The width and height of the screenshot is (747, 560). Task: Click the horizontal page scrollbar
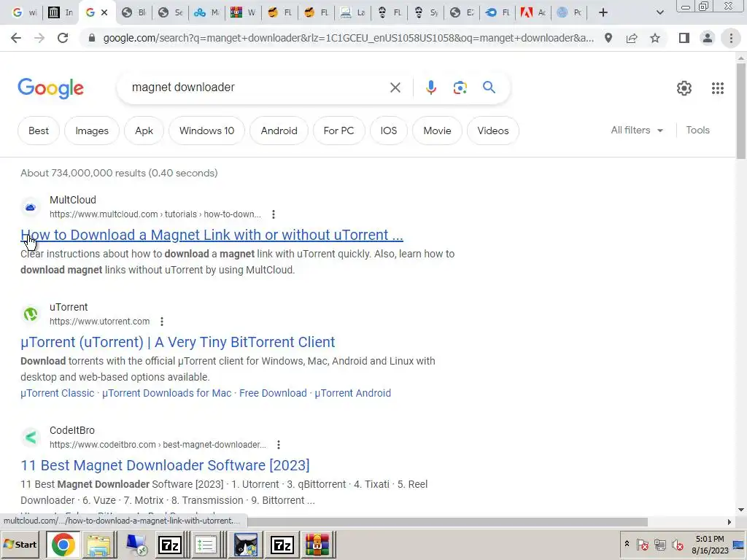click(447, 521)
